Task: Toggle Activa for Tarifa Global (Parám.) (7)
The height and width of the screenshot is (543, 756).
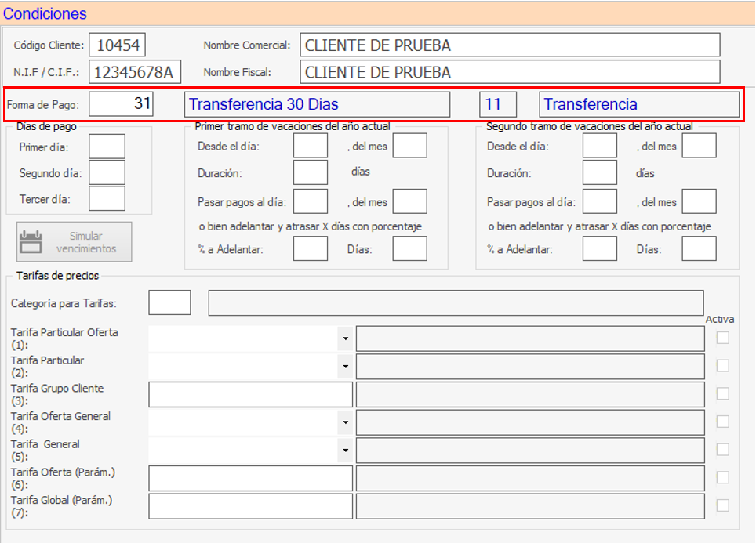Action: 722,506
